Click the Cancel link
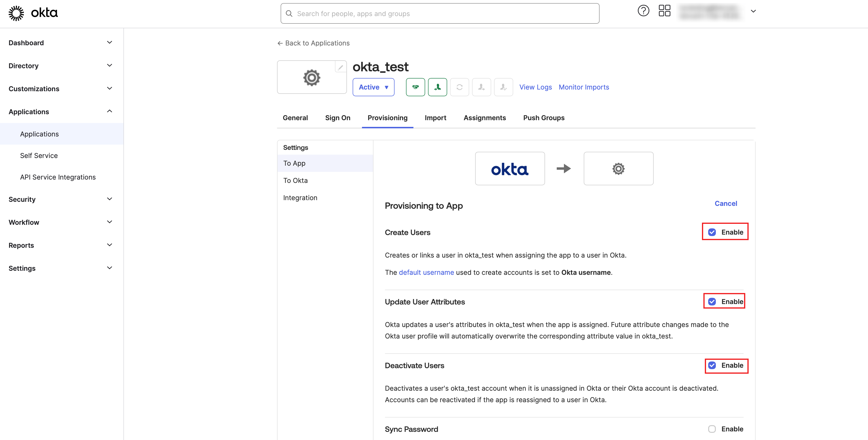The height and width of the screenshot is (440, 868). [x=726, y=203]
